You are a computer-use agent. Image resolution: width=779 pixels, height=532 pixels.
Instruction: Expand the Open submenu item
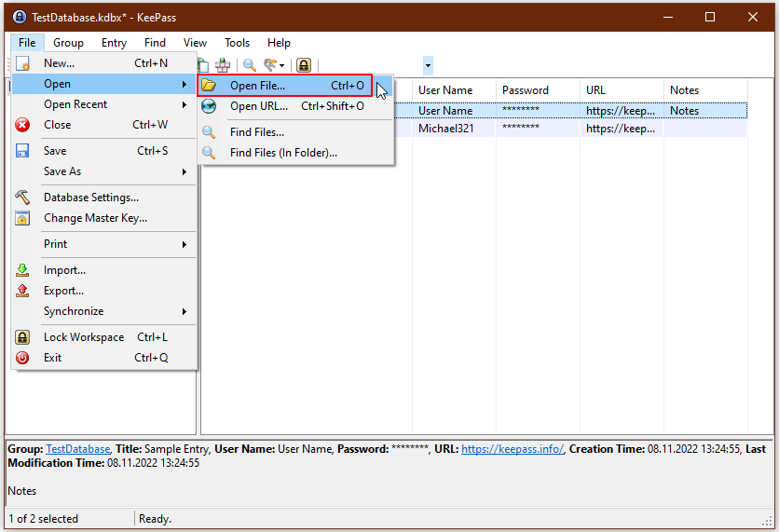[x=104, y=84]
